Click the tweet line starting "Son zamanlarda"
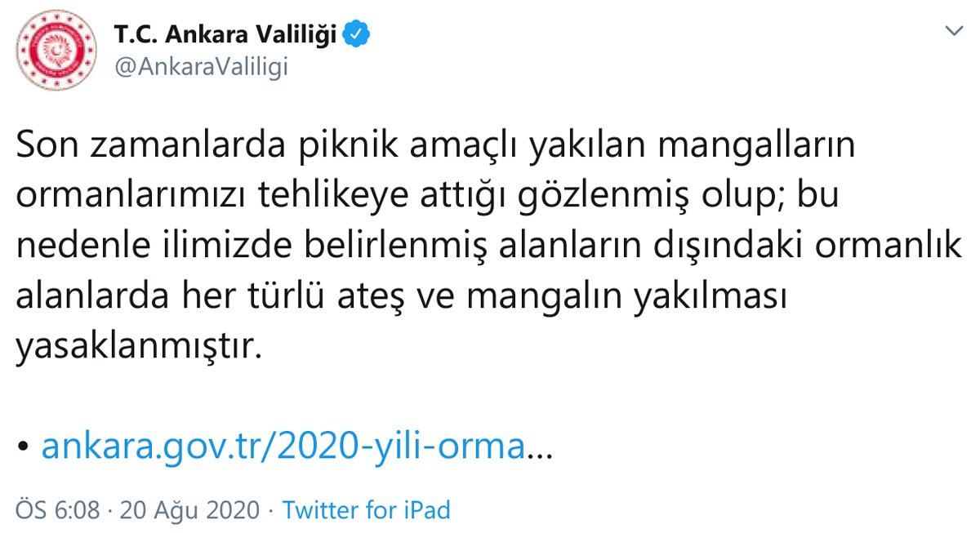Viewport: 980px width, 533px height. [434, 148]
